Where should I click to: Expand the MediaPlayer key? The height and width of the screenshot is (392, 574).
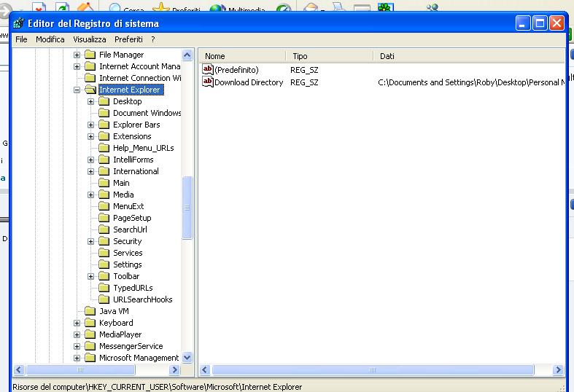click(77, 334)
